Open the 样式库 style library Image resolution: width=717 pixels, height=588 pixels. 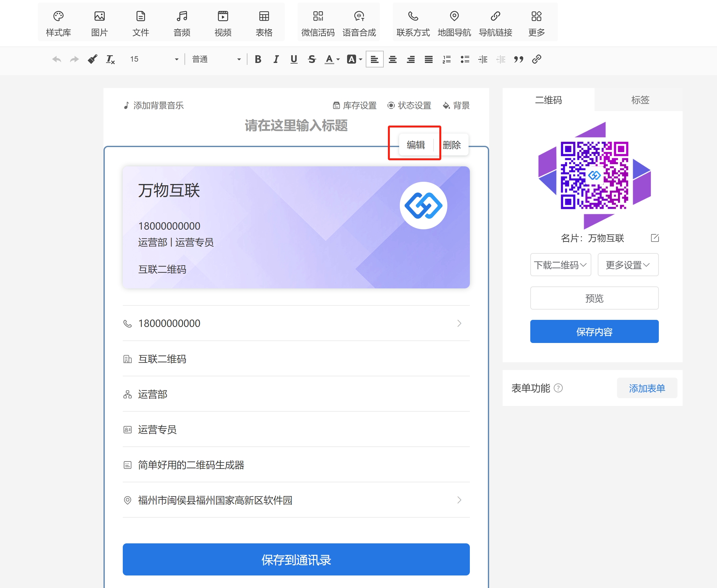[58, 23]
